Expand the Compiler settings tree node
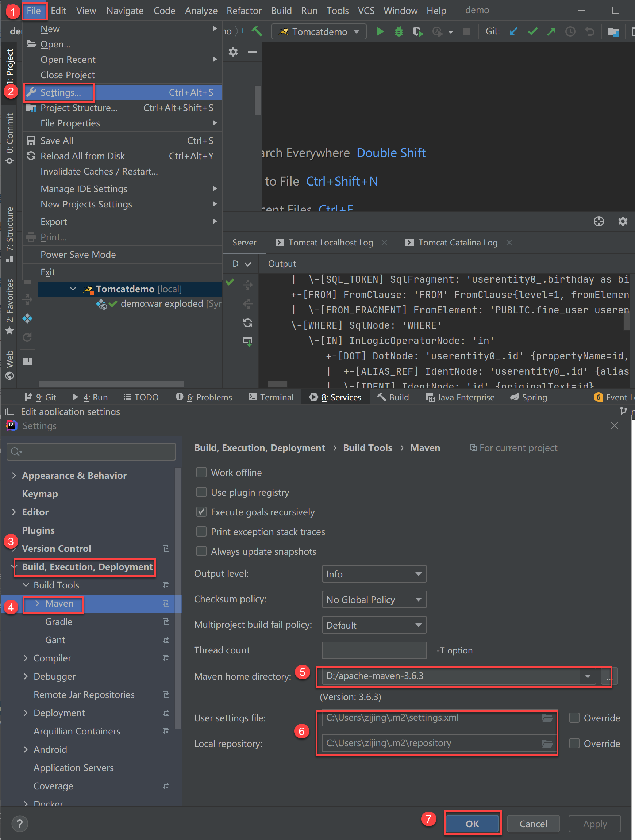 [x=26, y=658]
